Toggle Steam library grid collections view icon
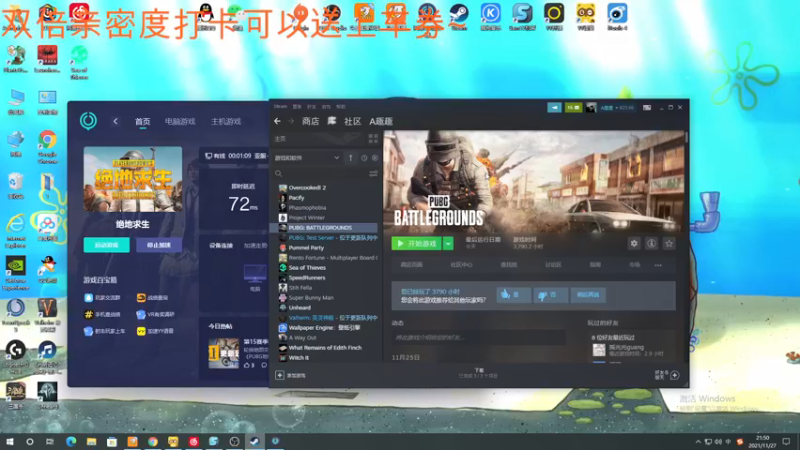The height and width of the screenshot is (450, 800). [x=373, y=139]
